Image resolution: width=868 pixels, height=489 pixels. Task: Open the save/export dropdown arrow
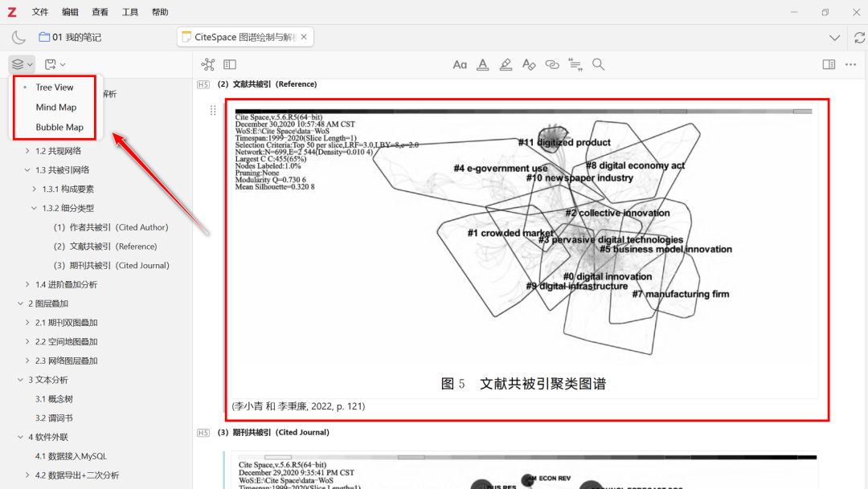tap(63, 64)
